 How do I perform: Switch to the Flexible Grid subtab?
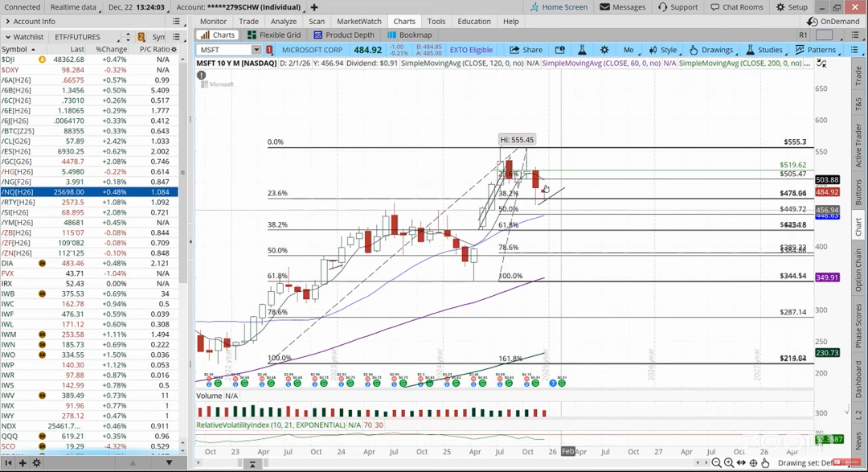click(274, 35)
